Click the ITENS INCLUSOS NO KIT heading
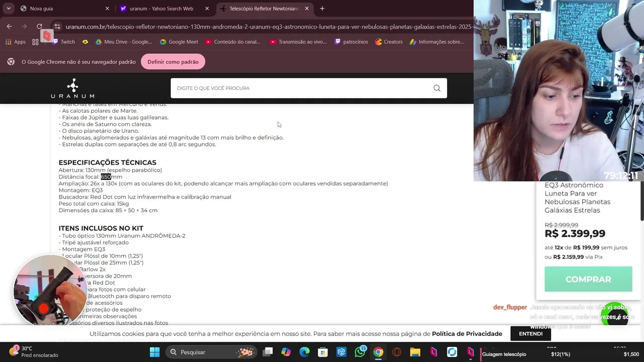Viewport: 644px width, 362px height. (x=101, y=228)
